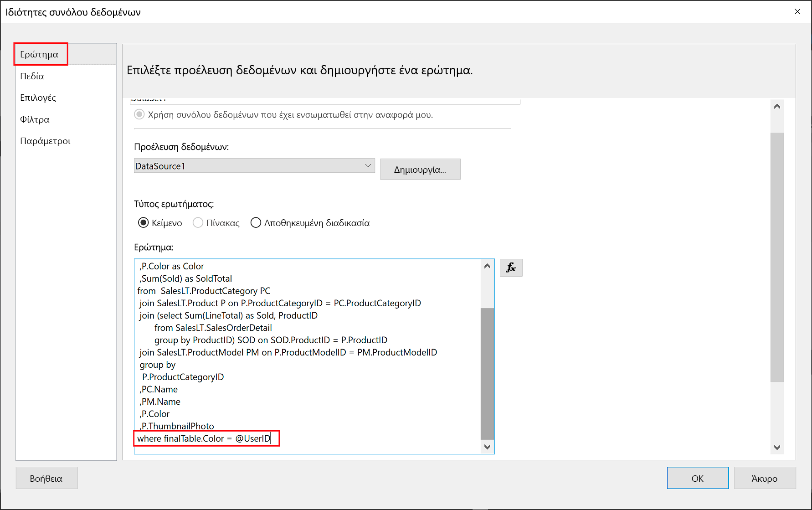Click the 'from SalesLT.ProductCategory PC' line
This screenshot has width=812, height=510.
(204, 291)
